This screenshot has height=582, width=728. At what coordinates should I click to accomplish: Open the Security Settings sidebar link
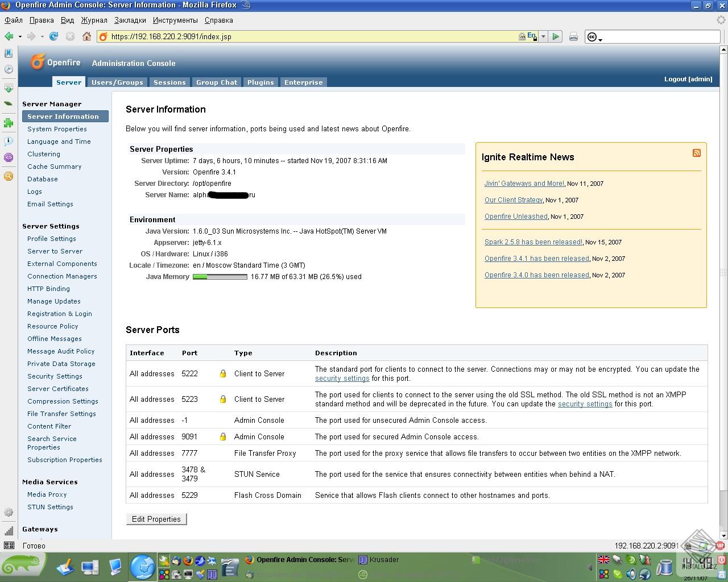pos(55,376)
